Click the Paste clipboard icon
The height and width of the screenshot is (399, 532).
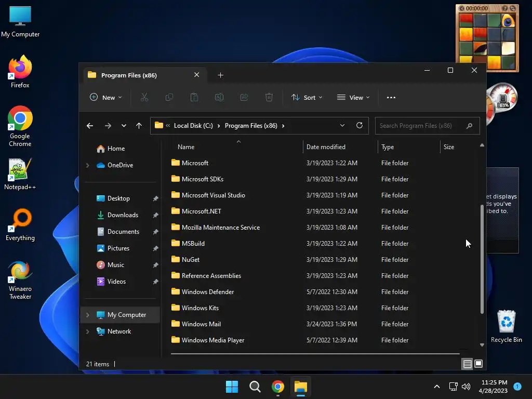click(x=194, y=97)
